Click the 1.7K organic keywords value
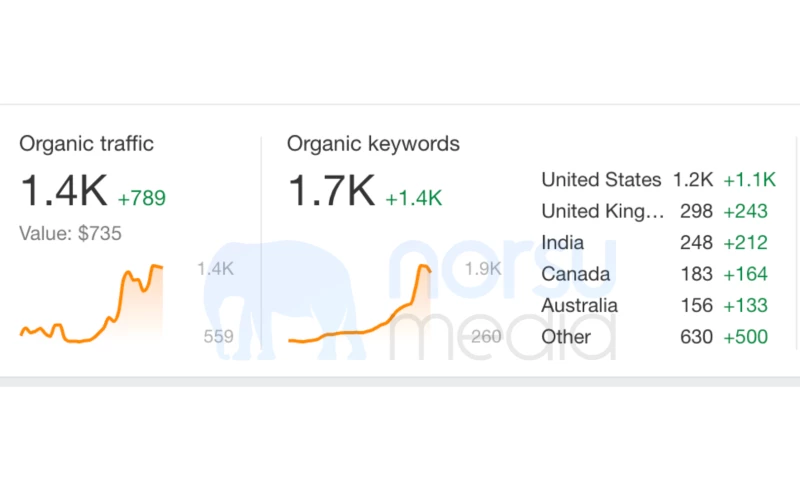The width and height of the screenshot is (800, 480). (x=332, y=191)
